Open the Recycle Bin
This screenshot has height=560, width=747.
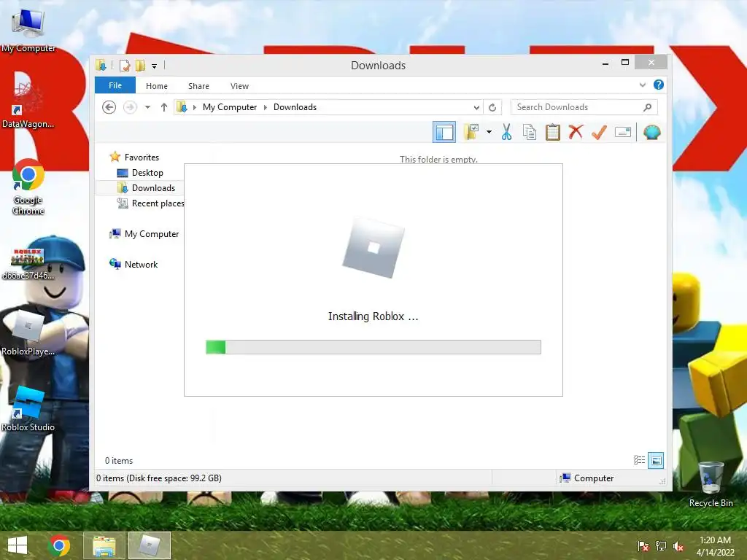[711, 484]
